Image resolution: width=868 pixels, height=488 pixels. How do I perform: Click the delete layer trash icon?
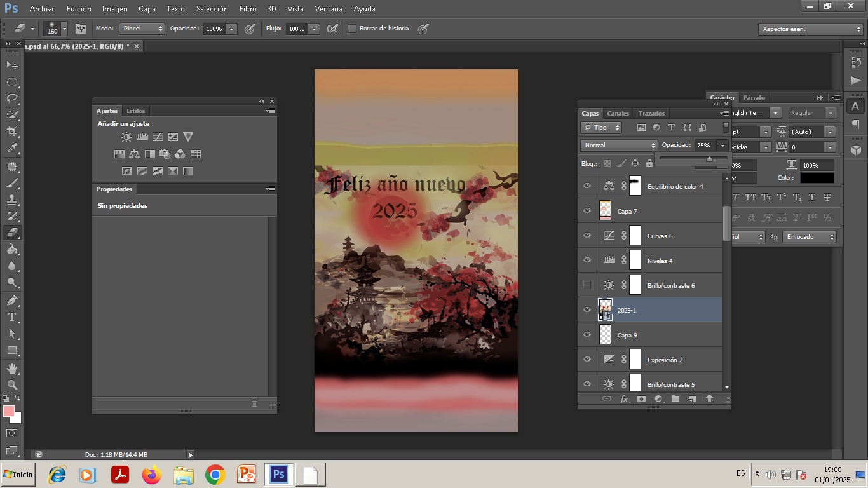[x=709, y=399]
